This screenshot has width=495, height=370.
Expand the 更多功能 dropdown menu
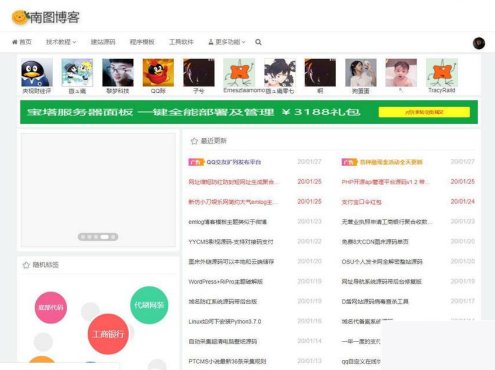[227, 42]
